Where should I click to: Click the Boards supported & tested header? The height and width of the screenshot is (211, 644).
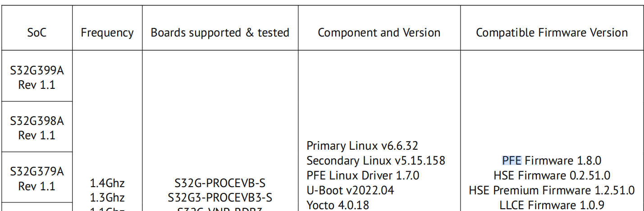(220, 33)
